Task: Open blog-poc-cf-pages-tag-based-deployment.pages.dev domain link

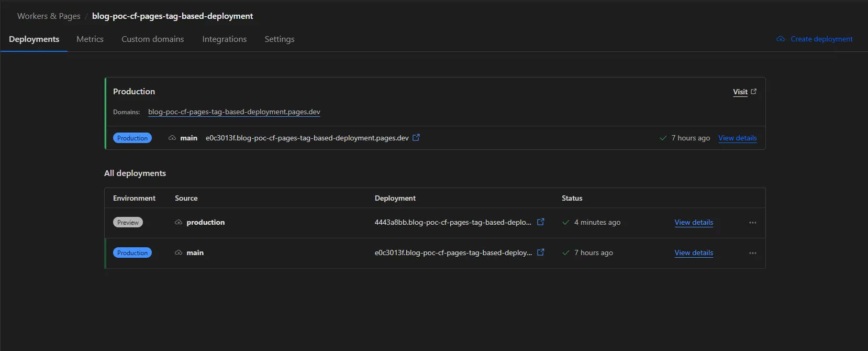Action: pyautogui.click(x=234, y=112)
